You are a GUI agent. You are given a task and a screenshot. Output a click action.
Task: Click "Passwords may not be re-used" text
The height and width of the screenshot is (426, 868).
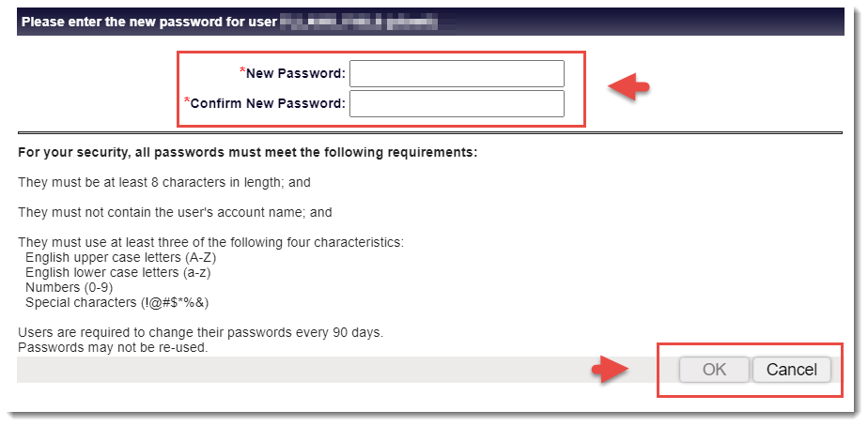pos(113,347)
